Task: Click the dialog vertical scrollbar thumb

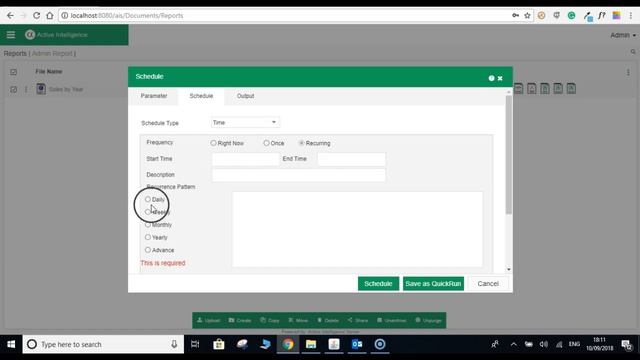Action: click(x=509, y=155)
